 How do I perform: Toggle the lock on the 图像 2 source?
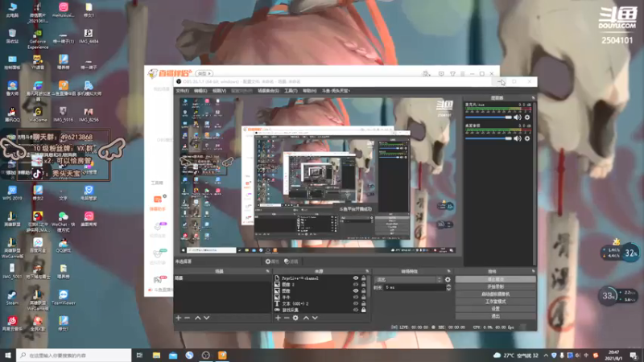coord(364,285)
